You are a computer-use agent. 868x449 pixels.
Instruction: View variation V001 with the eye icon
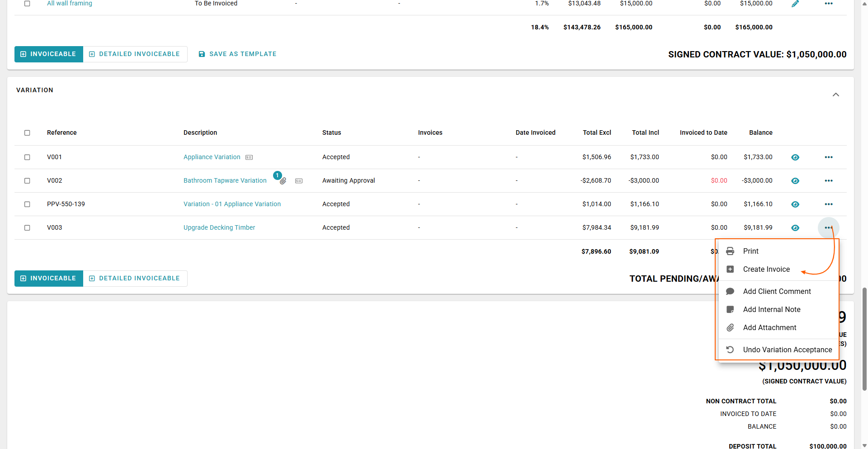(x=795, y=157)
